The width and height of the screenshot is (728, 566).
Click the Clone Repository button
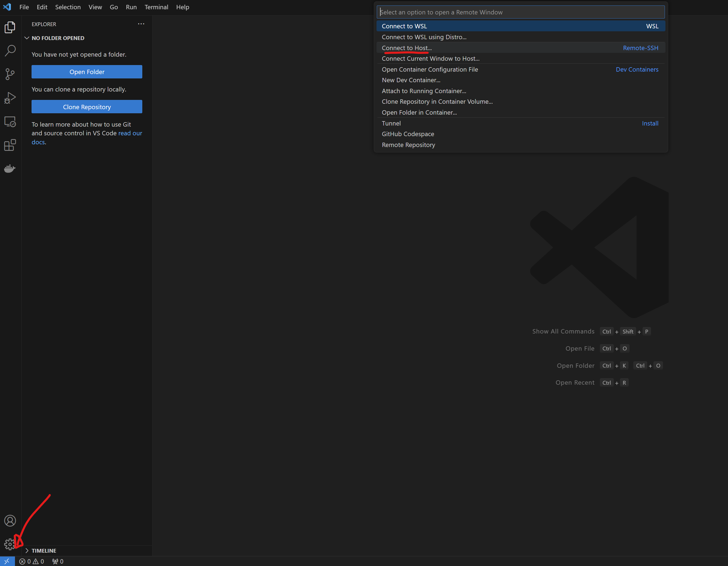coord(87,107)
